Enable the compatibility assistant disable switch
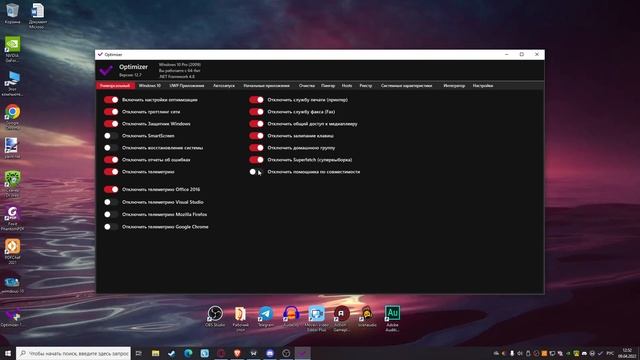Image resolution: width=640 pixels, height=360 pixels. [256, 172]
